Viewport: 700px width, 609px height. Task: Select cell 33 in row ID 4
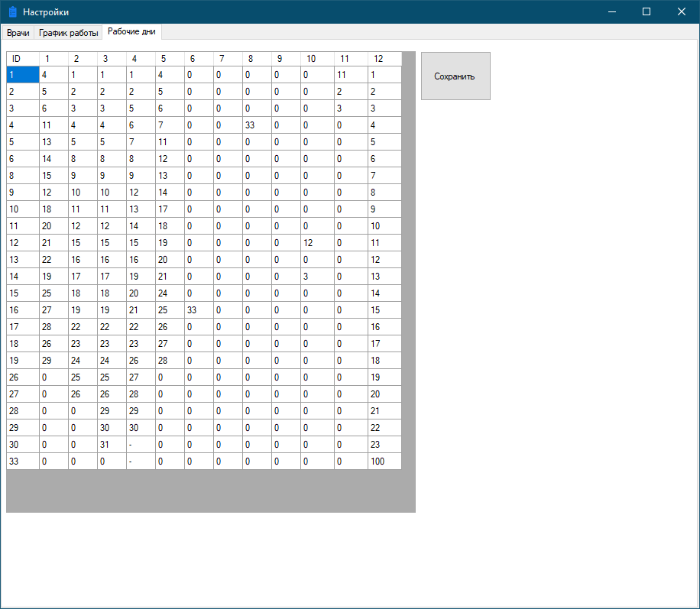(x=257, y=125)
